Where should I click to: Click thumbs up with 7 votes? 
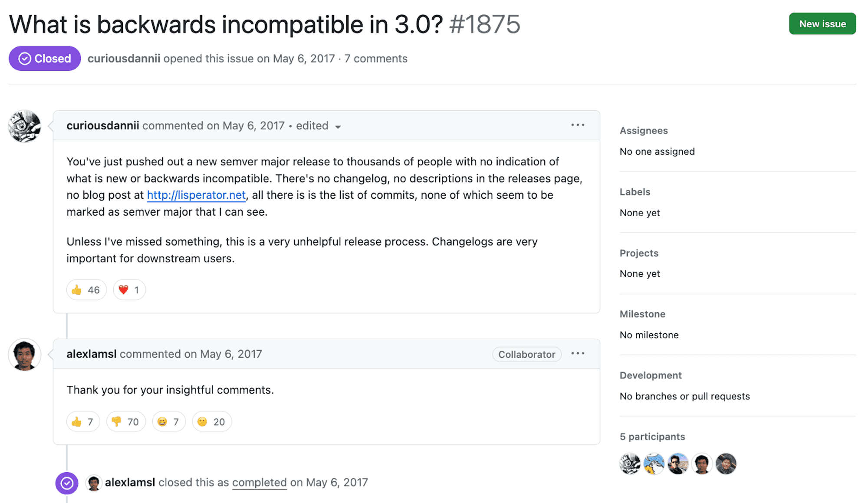click(x=83, y=422)
